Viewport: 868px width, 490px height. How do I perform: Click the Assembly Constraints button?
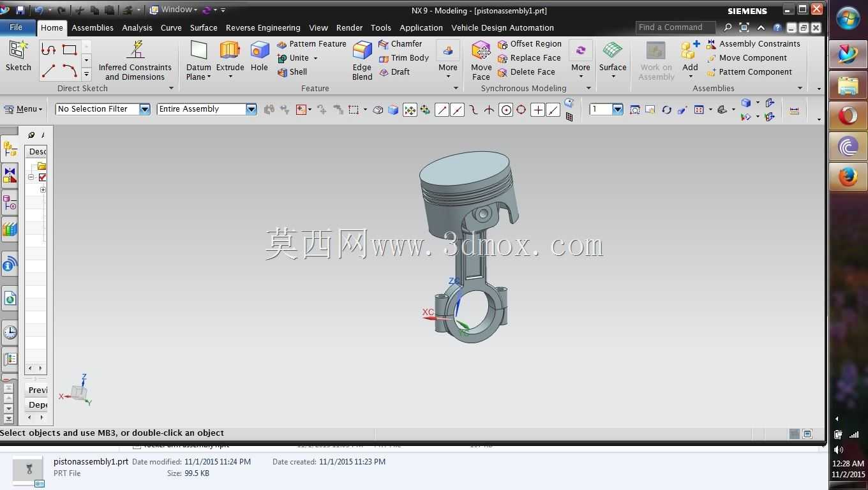(x=753, y=44)
